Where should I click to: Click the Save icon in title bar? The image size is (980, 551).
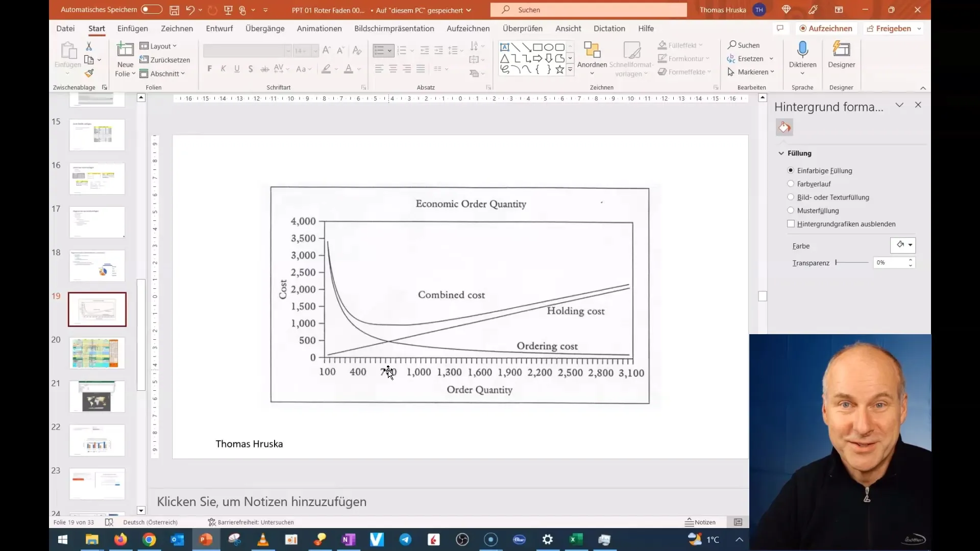174,10
